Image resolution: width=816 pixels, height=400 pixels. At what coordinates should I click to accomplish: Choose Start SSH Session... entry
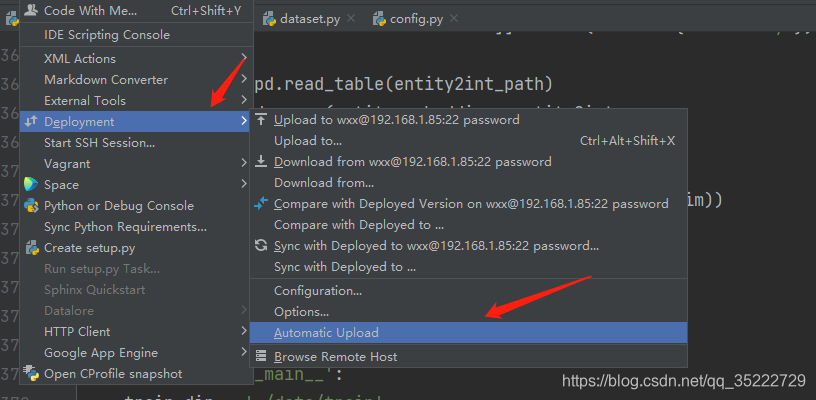(x=136, y=143)
